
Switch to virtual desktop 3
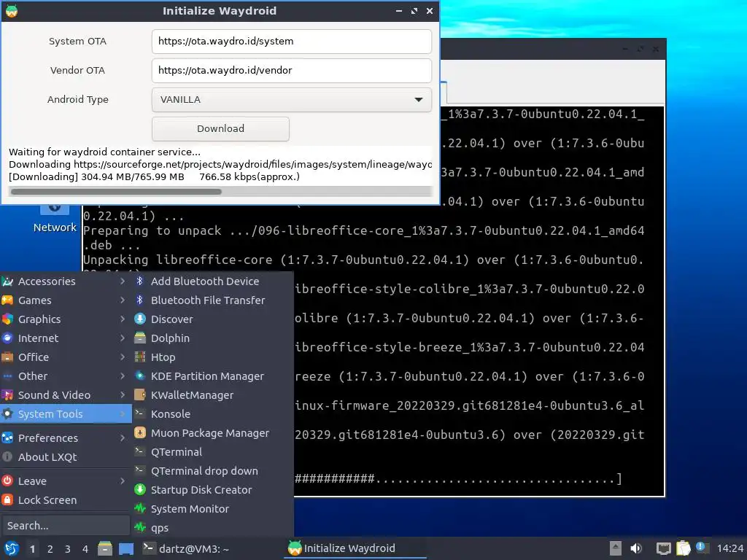68,549
